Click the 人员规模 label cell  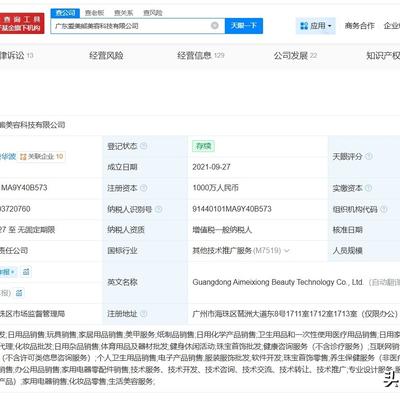364,251
